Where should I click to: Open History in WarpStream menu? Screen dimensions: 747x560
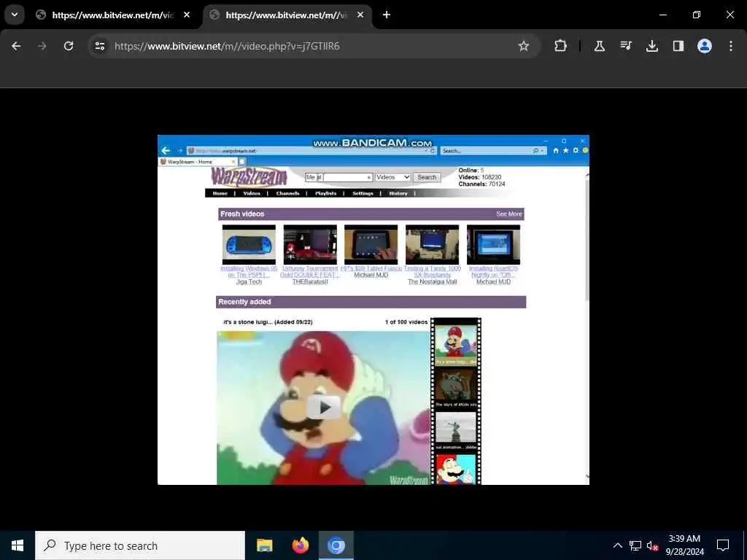coord(398,193)
